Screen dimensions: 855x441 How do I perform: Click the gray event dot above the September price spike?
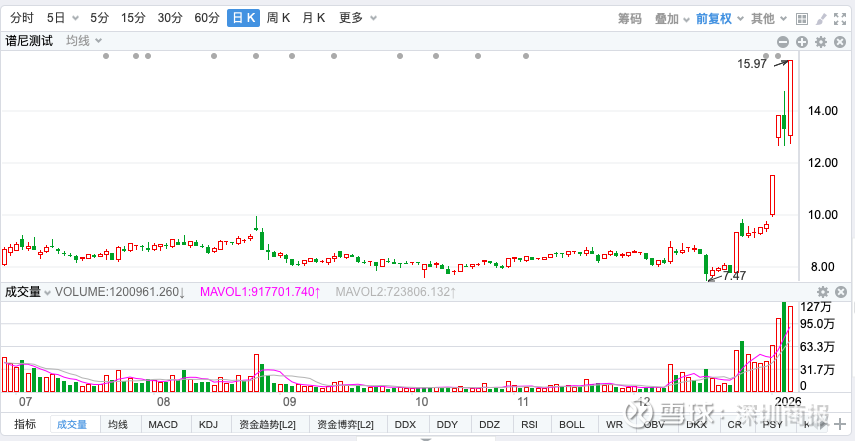[255, 56]
